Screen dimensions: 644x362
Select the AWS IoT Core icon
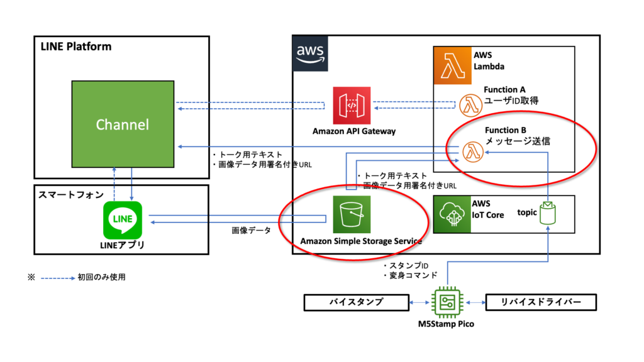[452, 213]
